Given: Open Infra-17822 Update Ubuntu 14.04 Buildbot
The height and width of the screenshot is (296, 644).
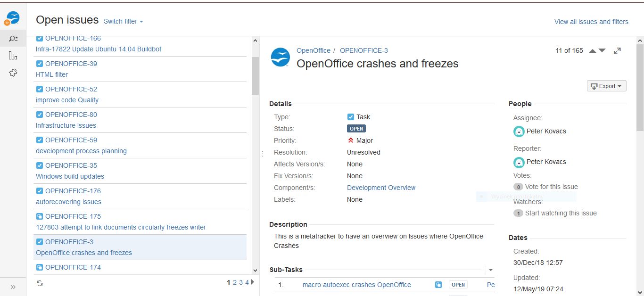Looking at the screenshot, I should pyautogui.click(x=99, y=49).
